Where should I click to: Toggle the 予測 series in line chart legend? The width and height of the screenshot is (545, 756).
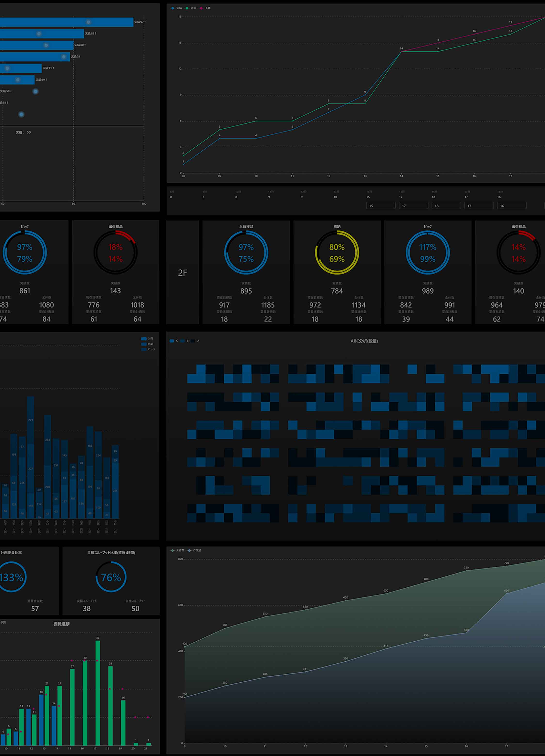click(x=206, y=8)
